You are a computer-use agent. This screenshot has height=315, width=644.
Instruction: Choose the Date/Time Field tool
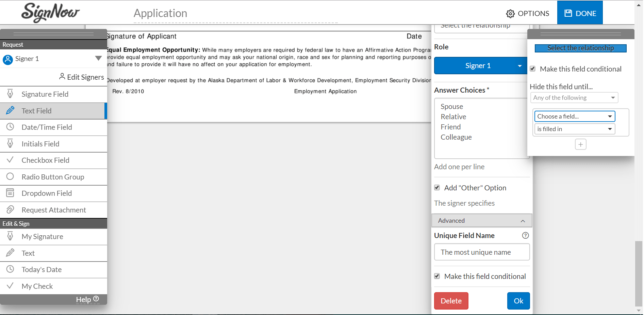(47, 127)
